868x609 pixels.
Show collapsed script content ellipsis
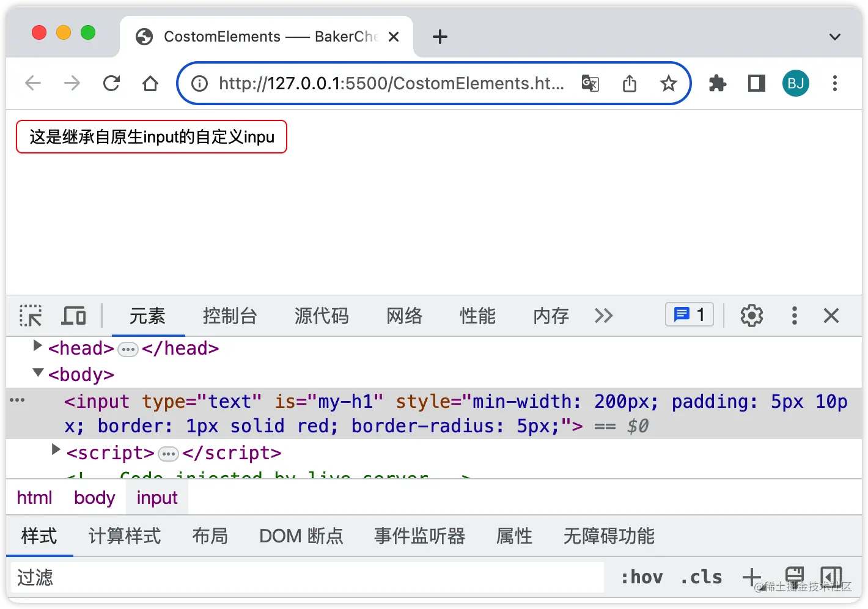(x=168, y=454)
